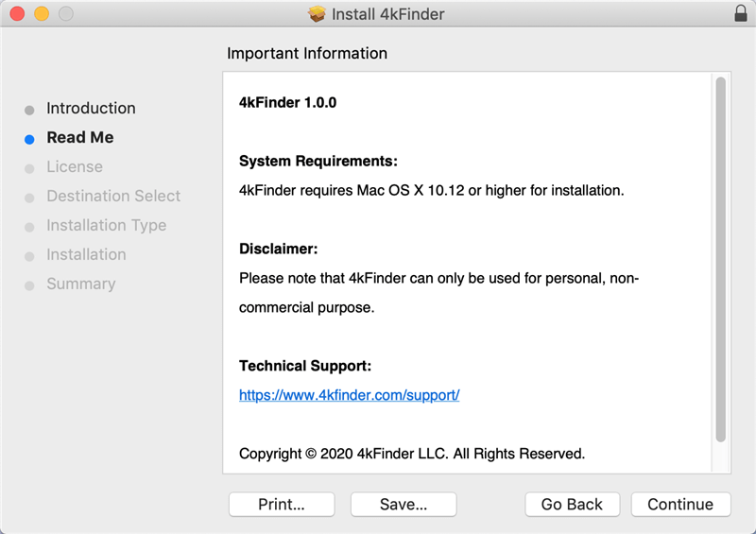
Task: Click the Summary step in the sidebar
Action: (80, 284)
